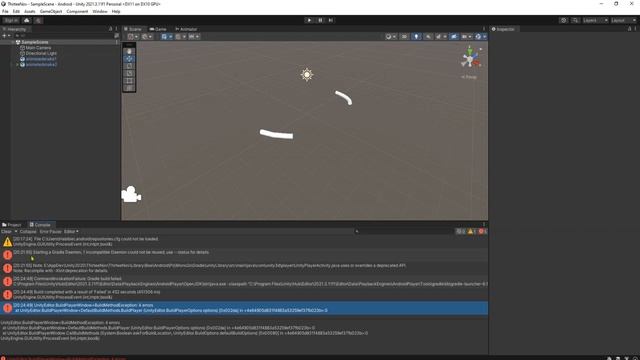Toggle the Hierarchy panel lock icon

111,29
